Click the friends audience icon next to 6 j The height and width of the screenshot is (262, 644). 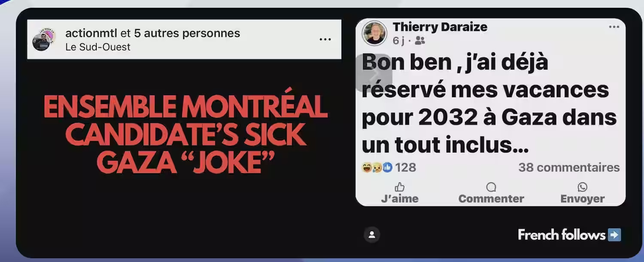(420, 41)
